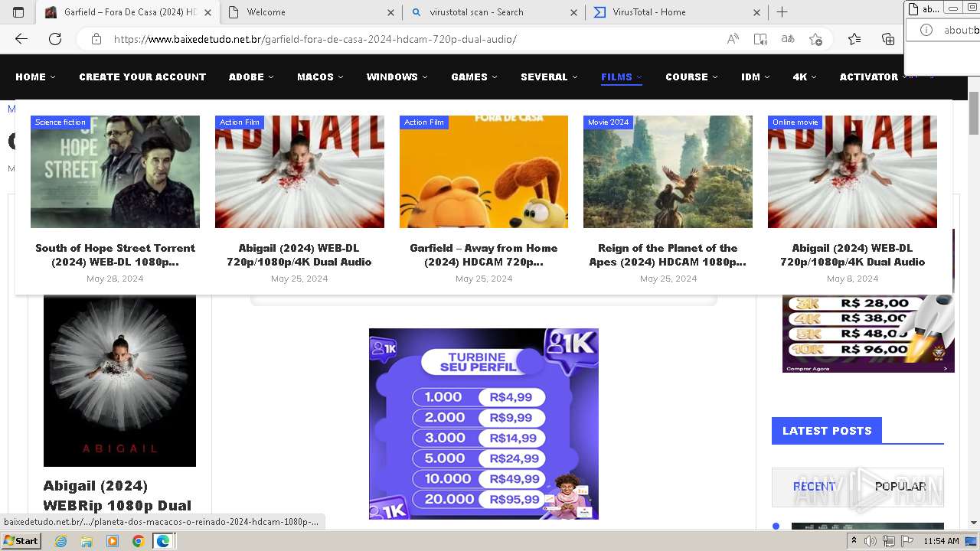The width and height of the screenshot is (980, 551).
Task: Switch to the Welcome tab
Action: 312,12
